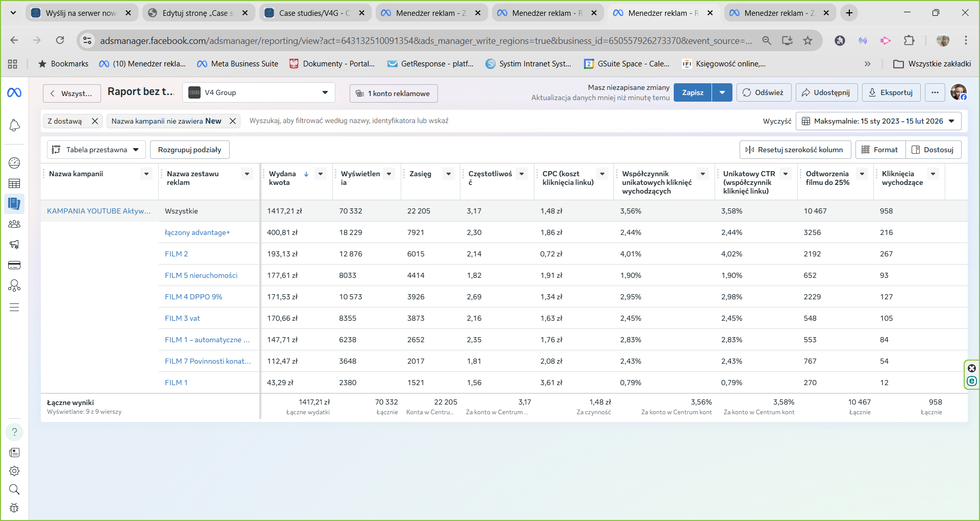Click the Udostępnij share button
This screenshot has width=980, height=521.
click(x=826, y=92)
